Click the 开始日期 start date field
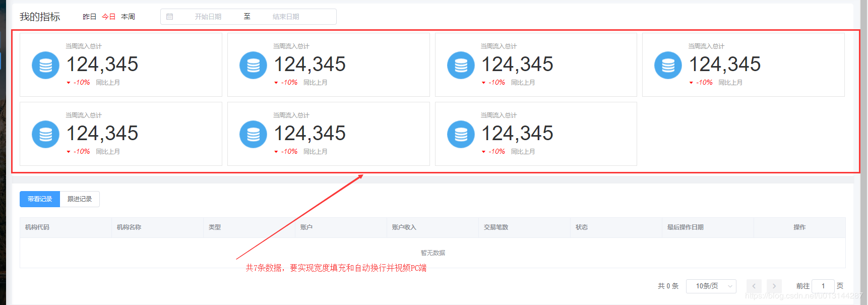The image size is (868, 305). click(x=208, y=17)
